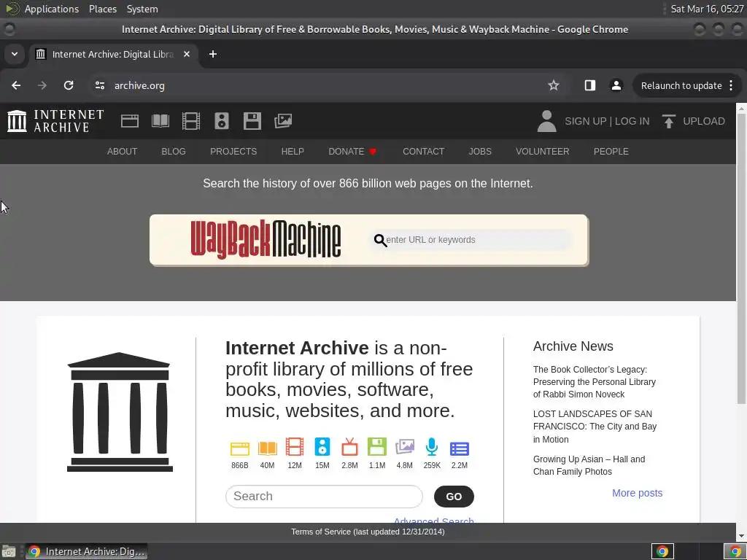Viewport: 747px width, 560px height.
Task: Click the UPLOAD link text
Action: point(704,121)
